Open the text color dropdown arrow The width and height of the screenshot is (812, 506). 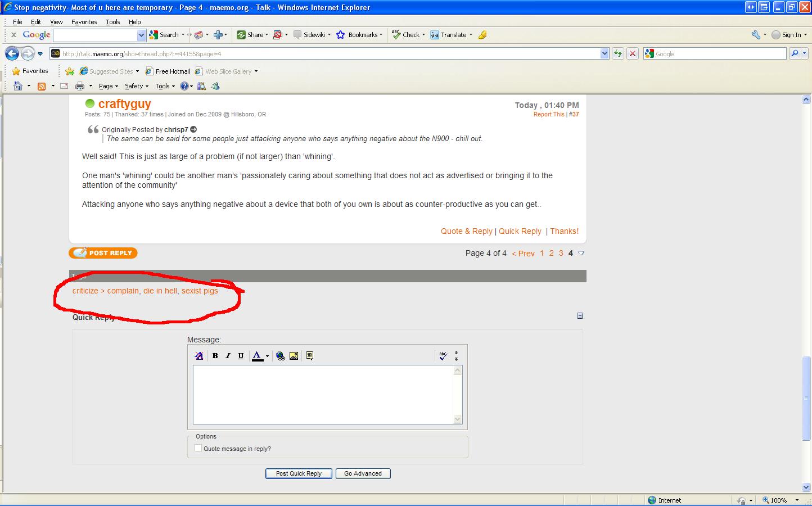tap(267, 356)
